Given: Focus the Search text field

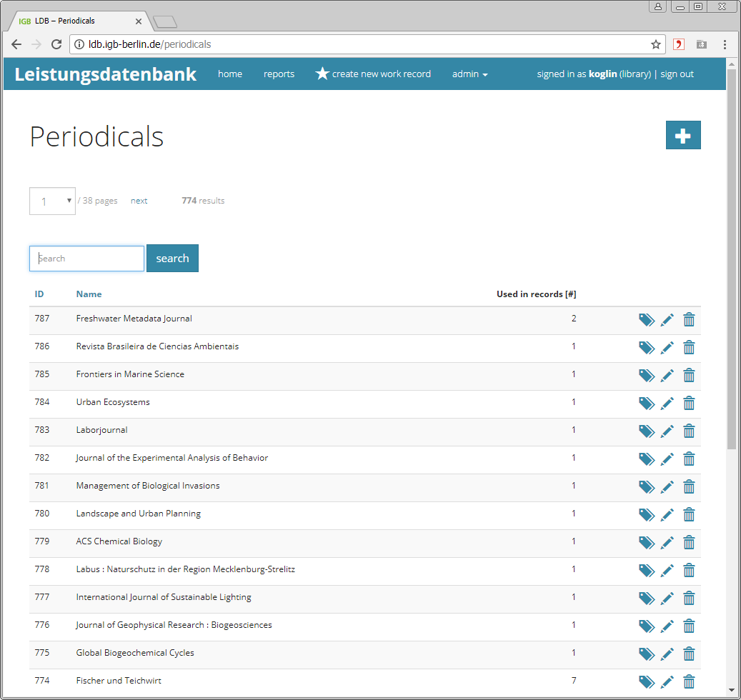Looking at the screenshot, I should (87, 259).
